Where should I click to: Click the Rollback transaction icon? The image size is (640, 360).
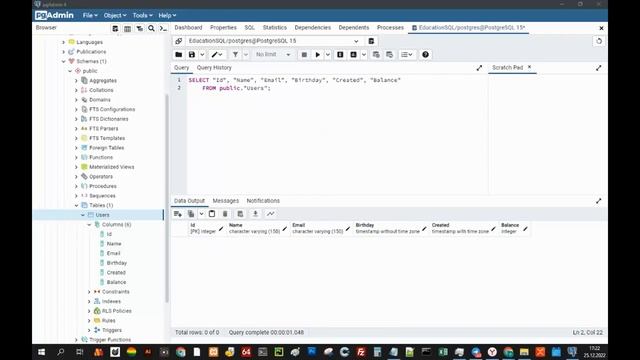389,55
